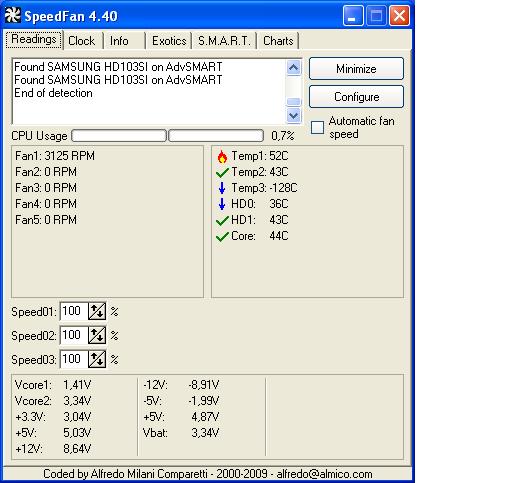Click the Speed01 value field
This screenshot has height=483, width=512.
74,311
